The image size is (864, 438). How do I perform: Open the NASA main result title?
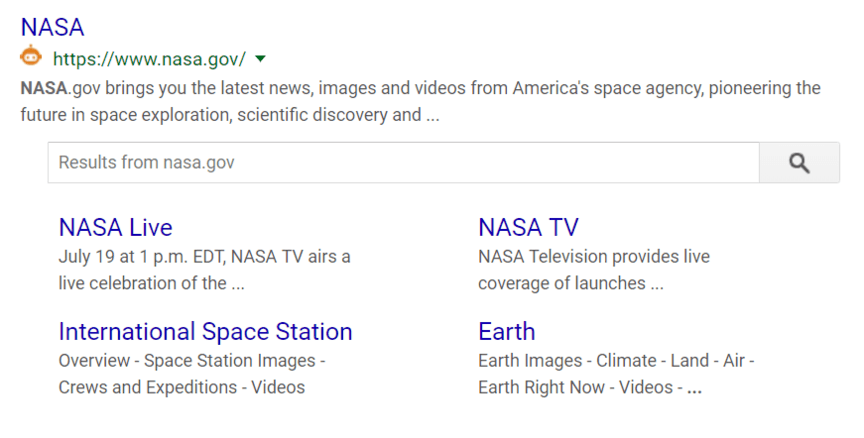coord(52,27)
